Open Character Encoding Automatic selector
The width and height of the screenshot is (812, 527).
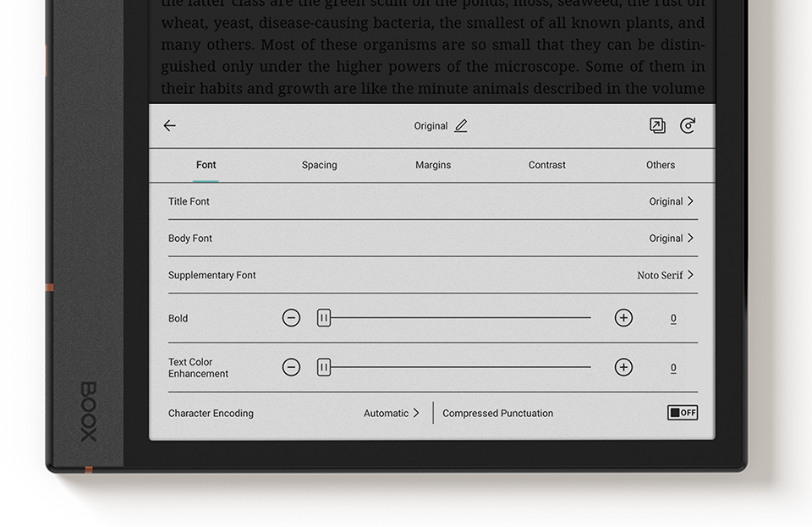pos(392,414)
